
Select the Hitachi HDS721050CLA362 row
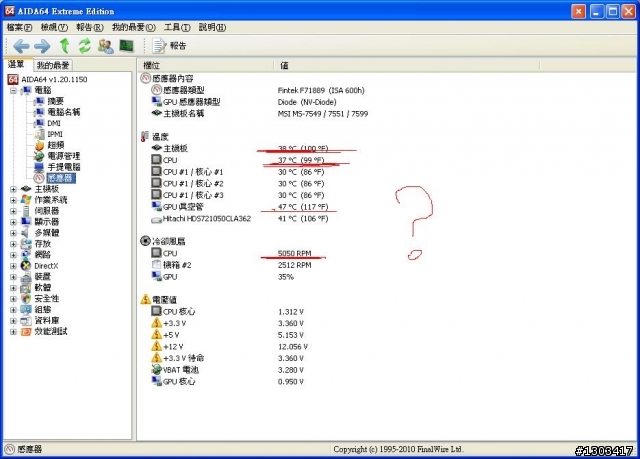[240, 219]
